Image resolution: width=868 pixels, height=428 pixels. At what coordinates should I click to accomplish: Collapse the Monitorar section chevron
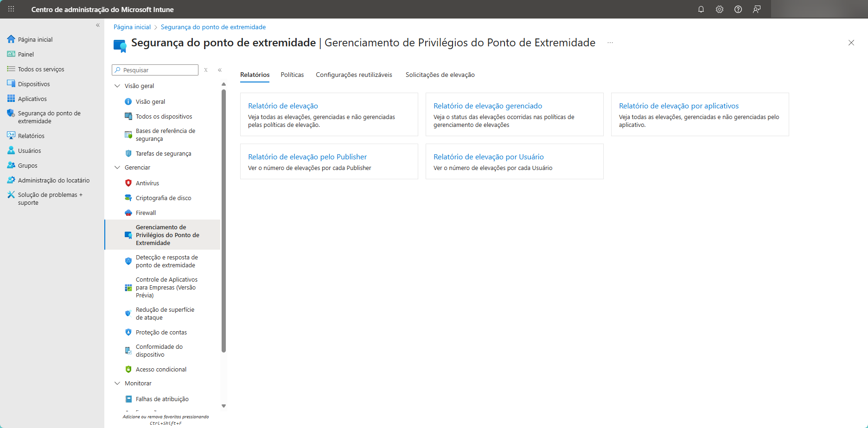click(117, 383)
